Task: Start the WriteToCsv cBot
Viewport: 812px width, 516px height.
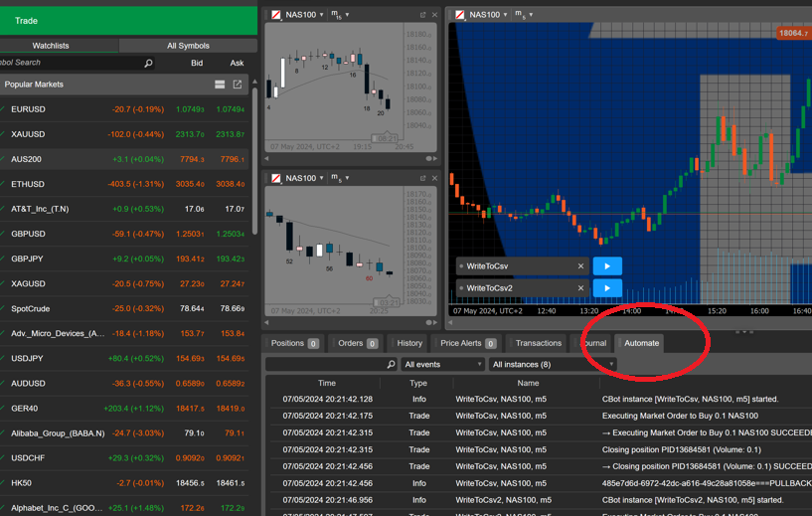Action: click(x=607, y=266)
